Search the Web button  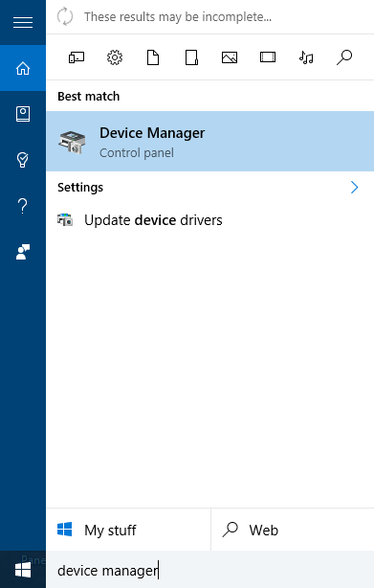coord(293,530)
